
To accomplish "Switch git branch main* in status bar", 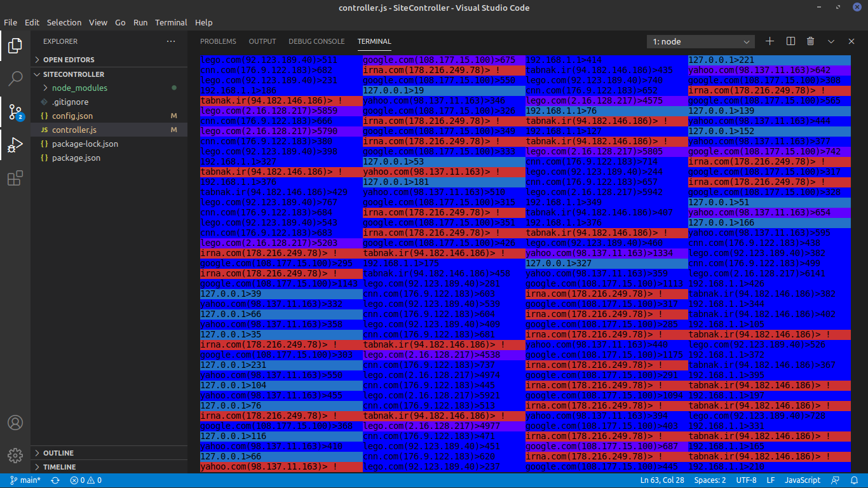I will pos(25,480).
